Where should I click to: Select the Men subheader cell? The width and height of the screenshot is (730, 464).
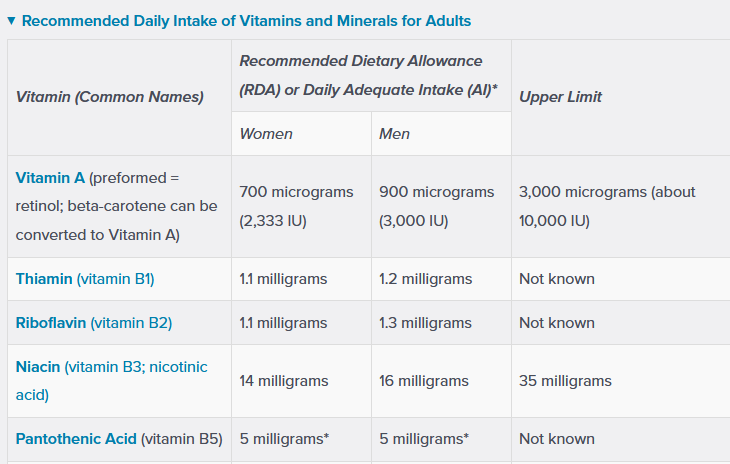point(441,134)
